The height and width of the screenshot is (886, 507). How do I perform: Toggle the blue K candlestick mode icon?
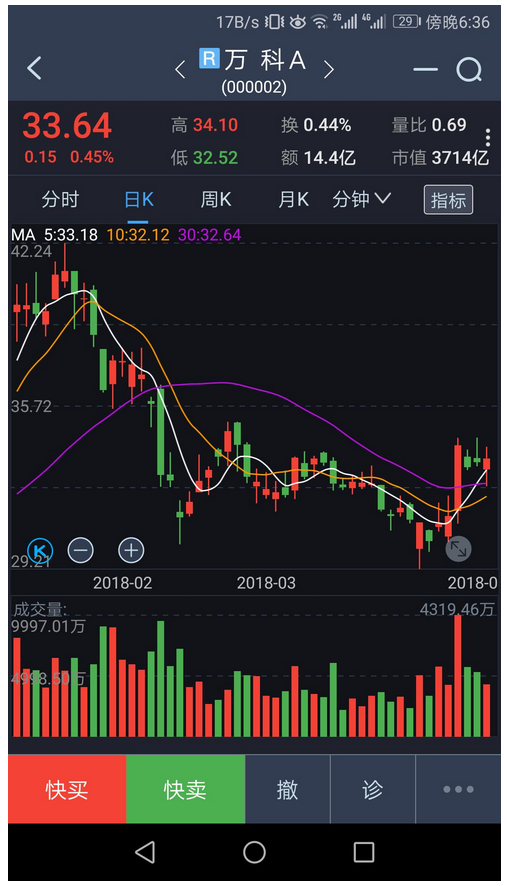tap(40, 550)
